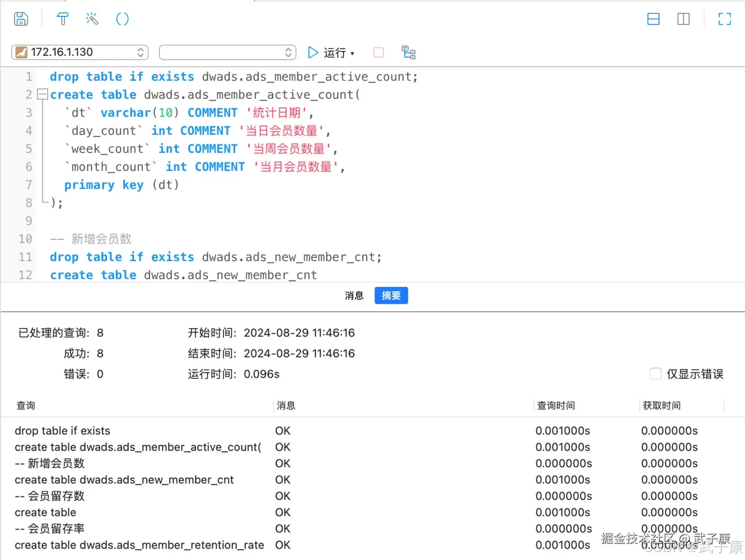Image resolution: width=745 pixels, height=560 pixels.
Task: Select the ads_member_active_count result row
Action: [x=372, y=447]
